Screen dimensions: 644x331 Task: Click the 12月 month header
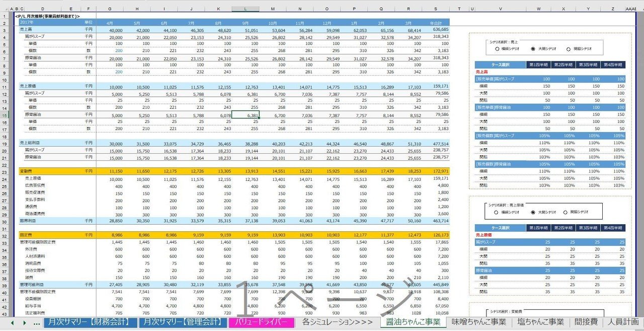pos(327,23)
